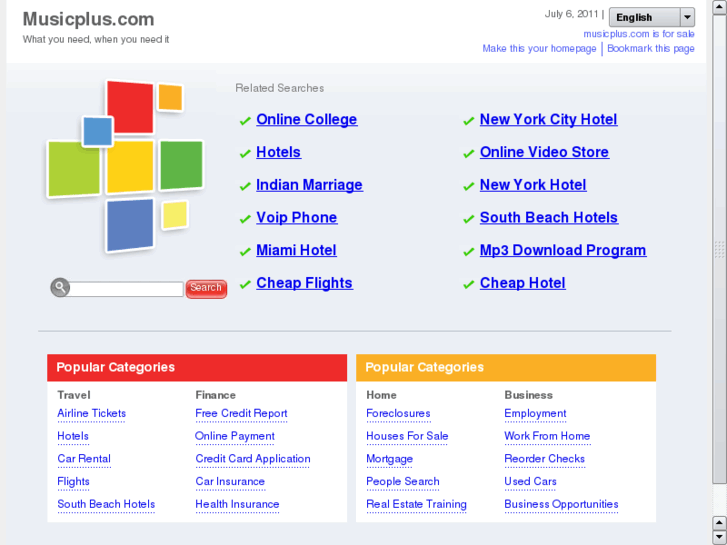The height and width of the screenshot is (545, 727).
Task: Open Car Insurance link
Action: pos(230,481)
